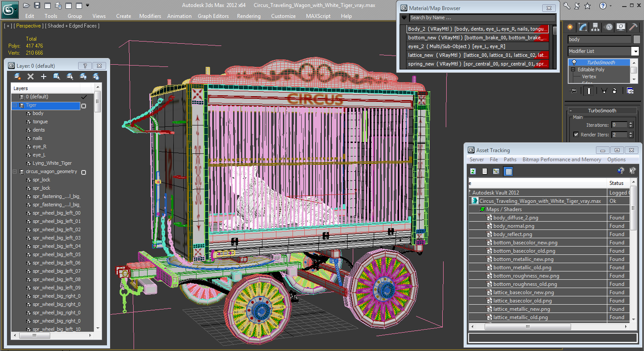This screenshot has height=351, width=644.
Task: Open the Material/Map Browser options arrow
Action: 404,18
